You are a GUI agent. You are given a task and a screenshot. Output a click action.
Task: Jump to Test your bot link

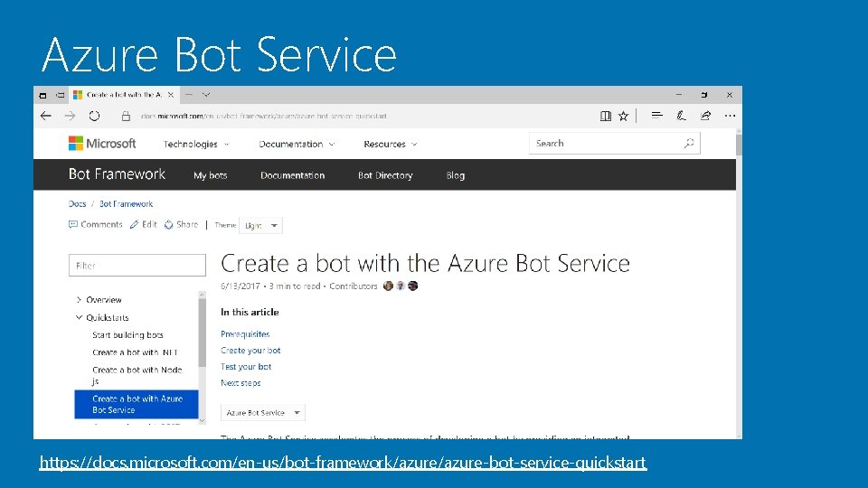tap(246, 366)
